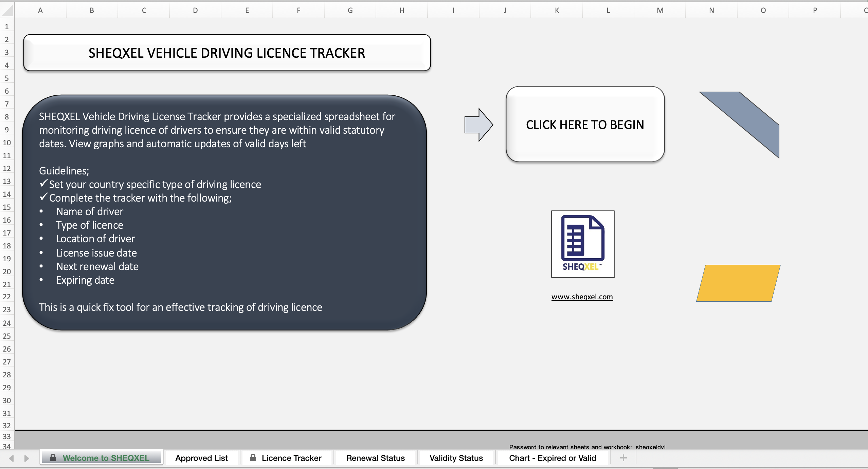Show next sheet tabs with right arrow
This screenshot has width=868, height=469.
pos(26,458)
